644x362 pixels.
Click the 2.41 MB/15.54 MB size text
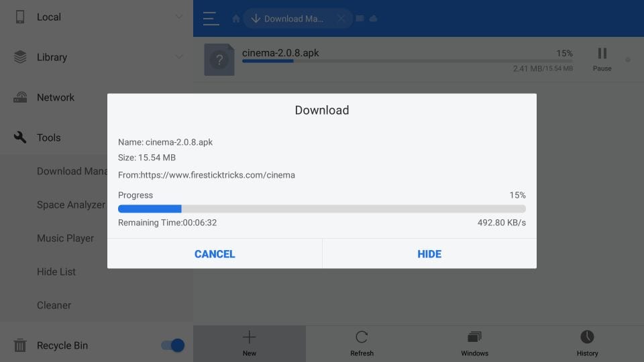(x=543, y=68)
